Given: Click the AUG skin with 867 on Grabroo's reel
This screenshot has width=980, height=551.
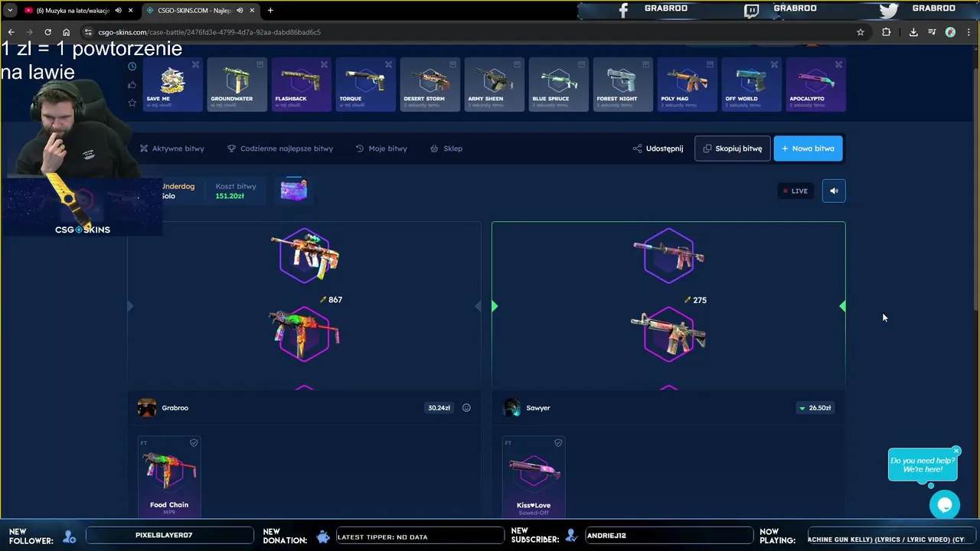Looking at the screenshot, I should pos(305,256).
